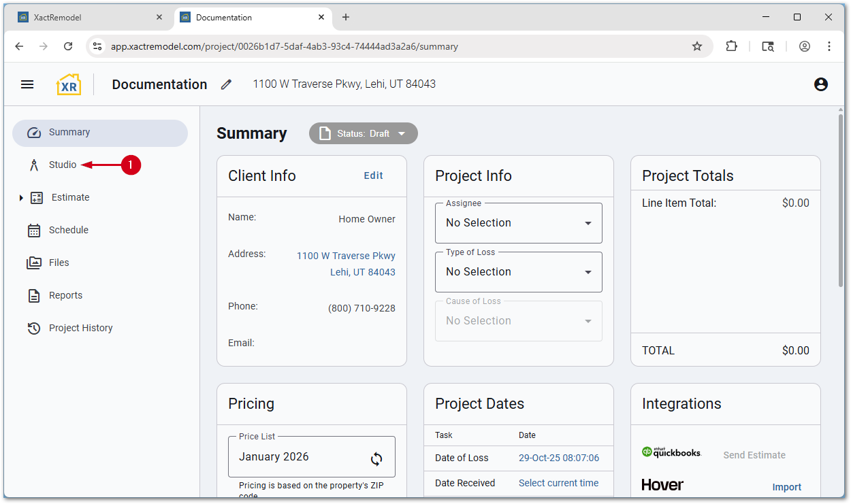Click the refresh price list icon
The image size is (851, 504).
[x=376, y=459]
